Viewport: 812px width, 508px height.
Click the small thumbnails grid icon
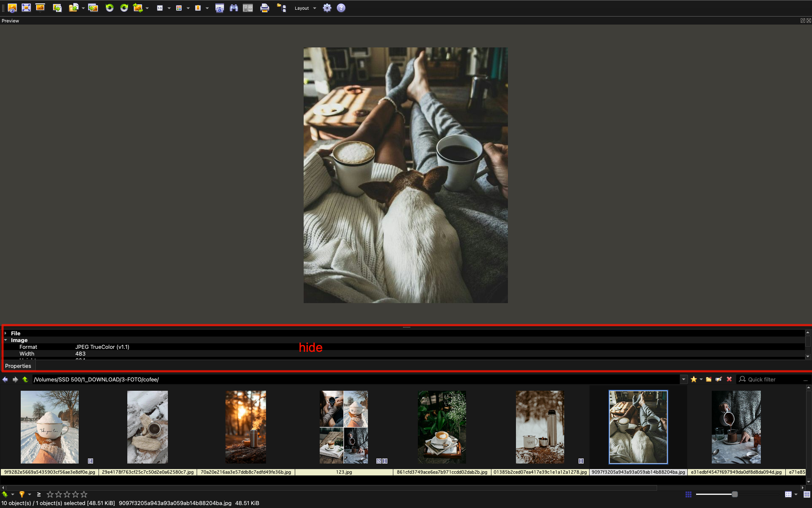[689, 494]
